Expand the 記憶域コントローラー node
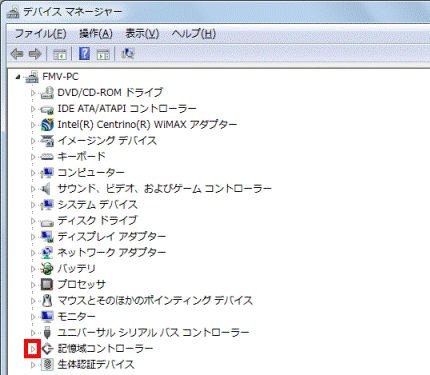This screenshot has height=375, width=430. [x=33, y=349]
